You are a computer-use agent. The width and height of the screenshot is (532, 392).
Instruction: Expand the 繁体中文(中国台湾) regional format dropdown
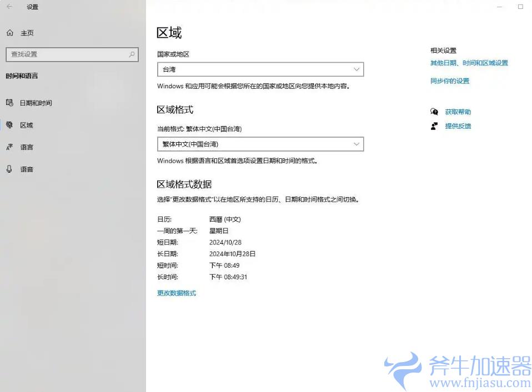click(x=260, y=144)
